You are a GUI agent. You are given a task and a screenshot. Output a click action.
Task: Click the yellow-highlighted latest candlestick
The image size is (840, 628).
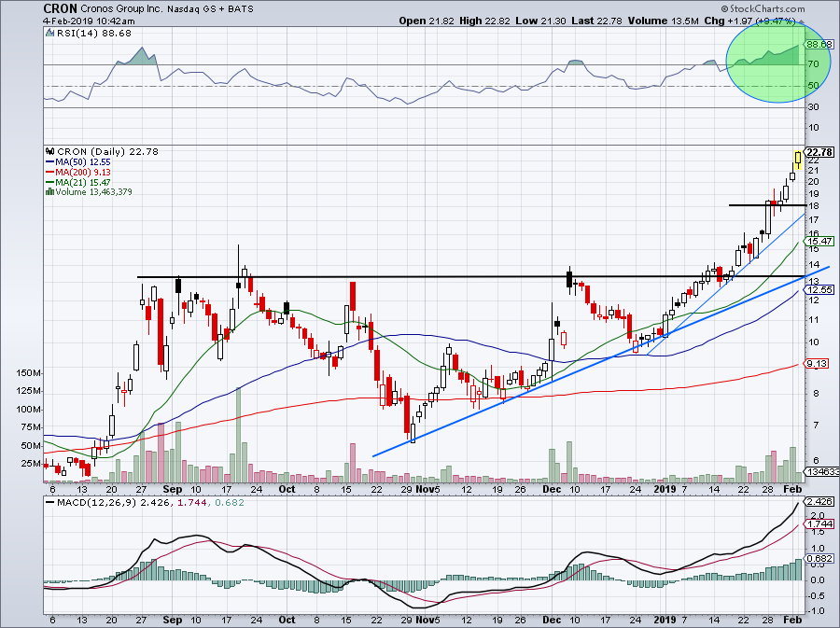[x=798, y=159]
